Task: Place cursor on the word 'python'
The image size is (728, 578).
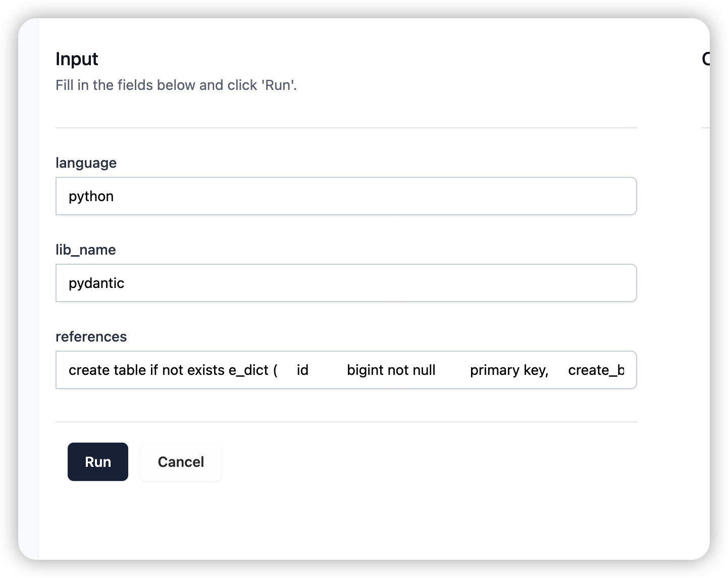Action: pyautogui.click(x=91, y=196)
